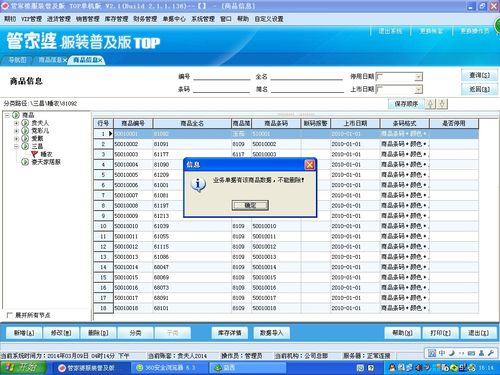Open the VIP管理 menu
The height and width of the screenshot is (375, 500).
pyautogui.click(x=31, y=19)
